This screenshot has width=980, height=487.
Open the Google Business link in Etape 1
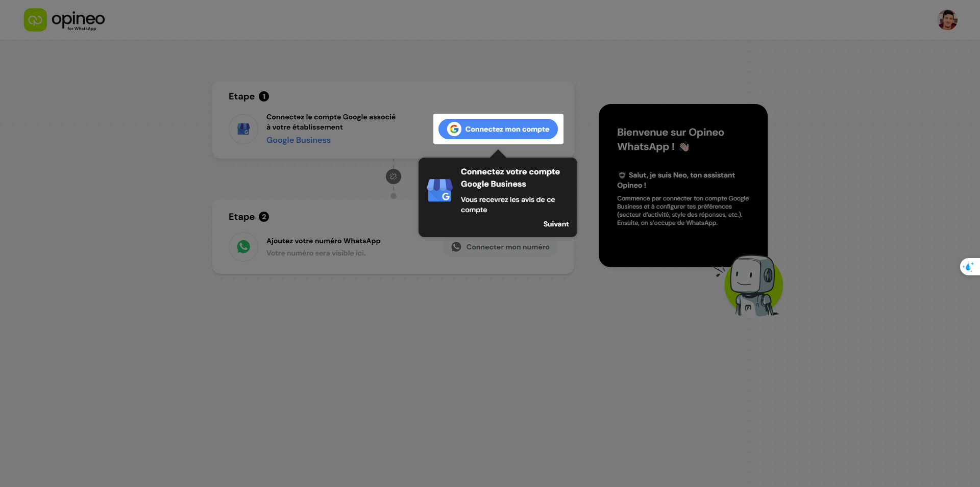(x=299, y=140)
